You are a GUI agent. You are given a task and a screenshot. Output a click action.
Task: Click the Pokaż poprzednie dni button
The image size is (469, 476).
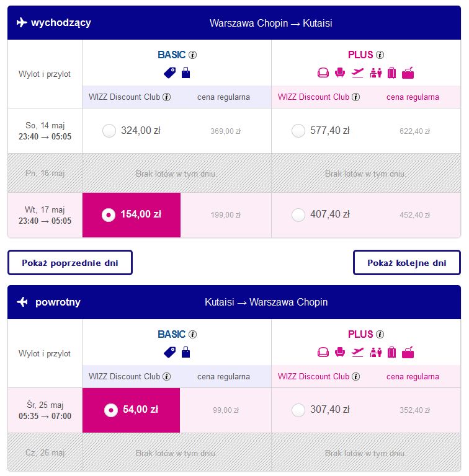(70, 263)
